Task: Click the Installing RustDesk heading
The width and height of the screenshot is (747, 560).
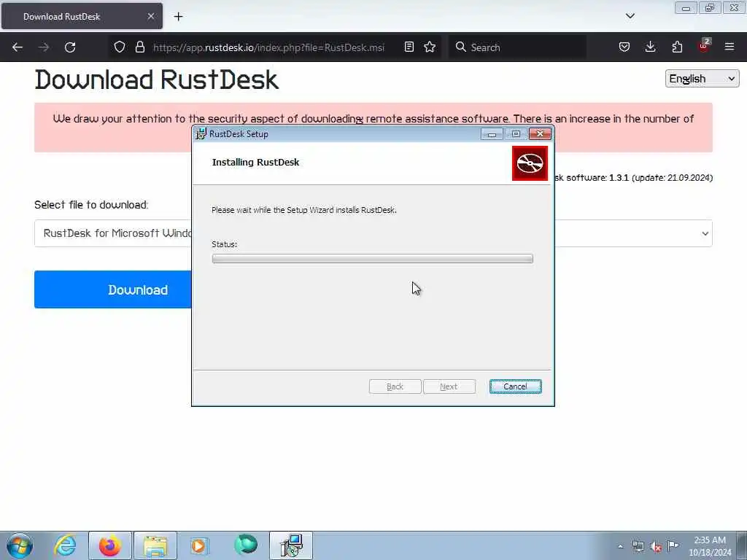Action: (x=255, y=163)
